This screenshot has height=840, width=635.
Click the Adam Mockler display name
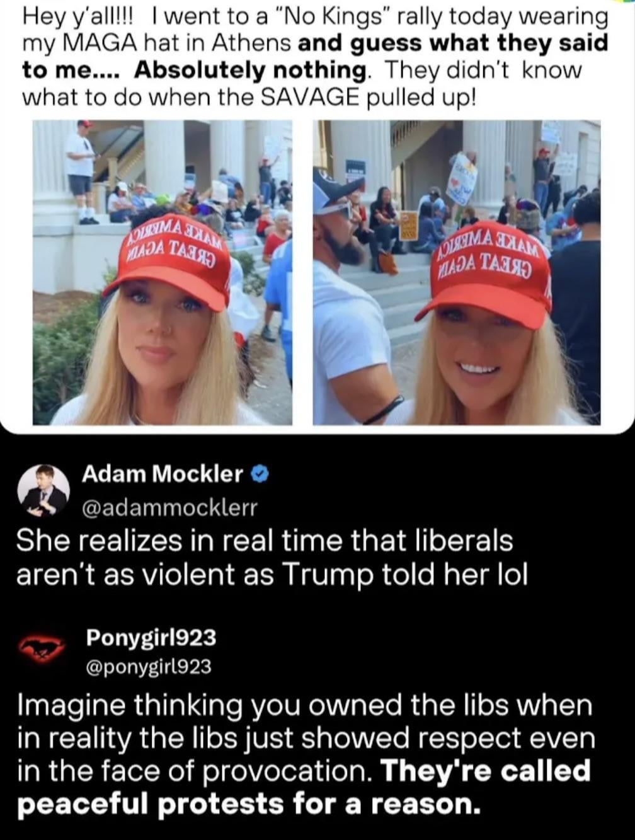(162, 474)
